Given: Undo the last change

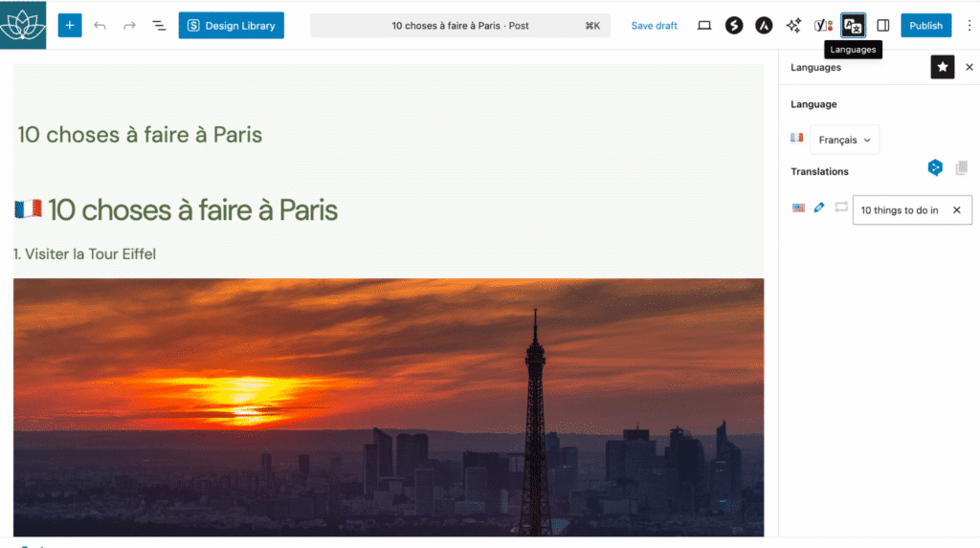Looking at the screenshot, I should click(100, 26).
